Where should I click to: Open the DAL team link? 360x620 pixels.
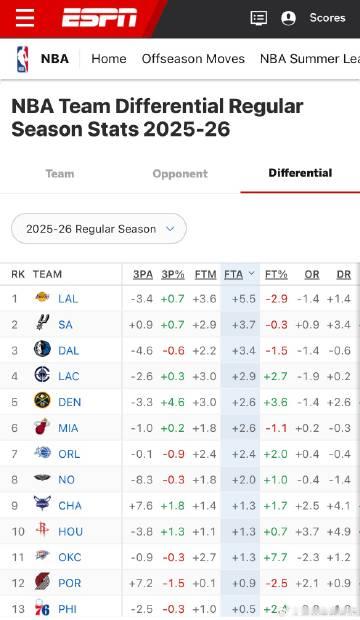(68, 351)
